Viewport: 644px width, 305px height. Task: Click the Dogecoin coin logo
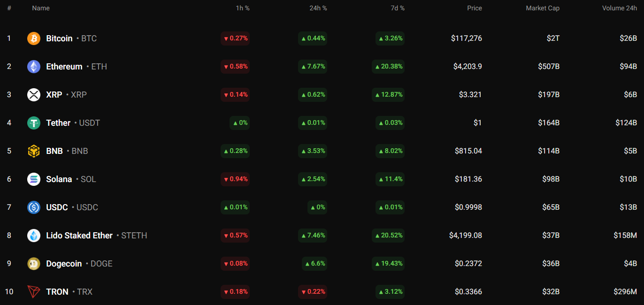click(x=33, y=263)
